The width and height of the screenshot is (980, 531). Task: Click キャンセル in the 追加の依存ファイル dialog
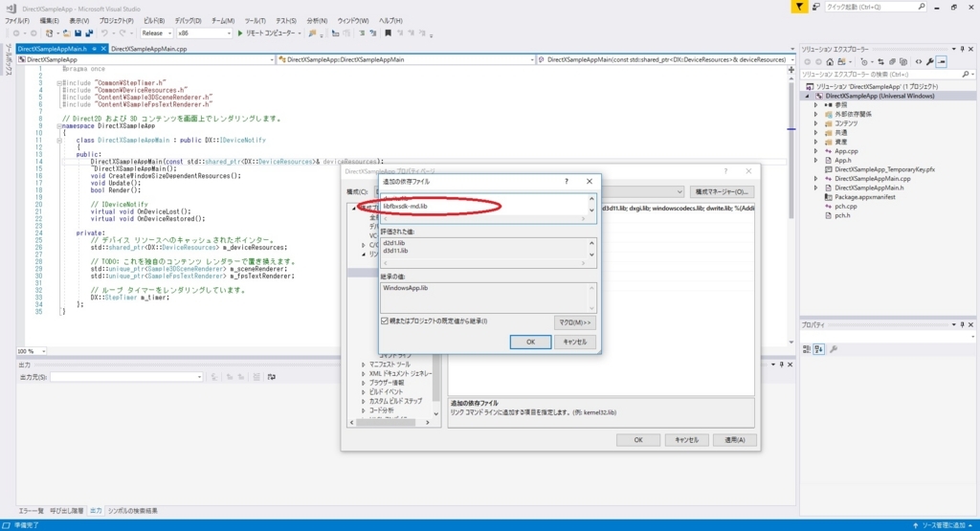tap(574, 342)
